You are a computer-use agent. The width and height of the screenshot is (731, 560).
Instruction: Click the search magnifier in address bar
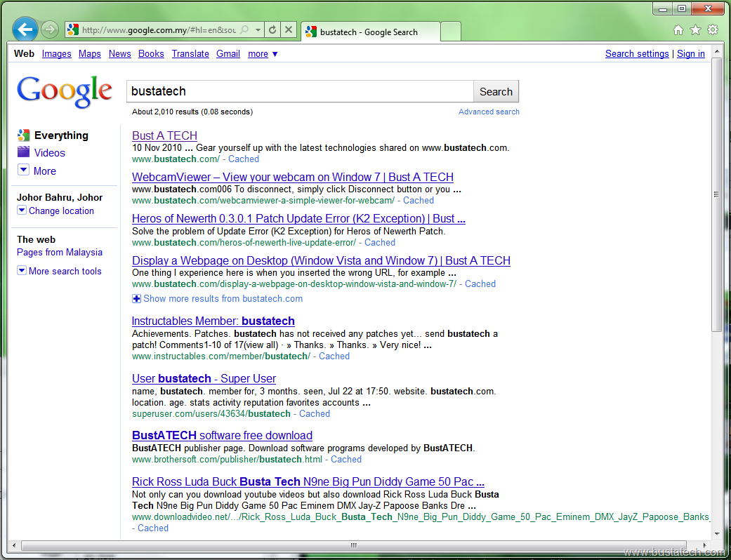click(x=244, y=29)
